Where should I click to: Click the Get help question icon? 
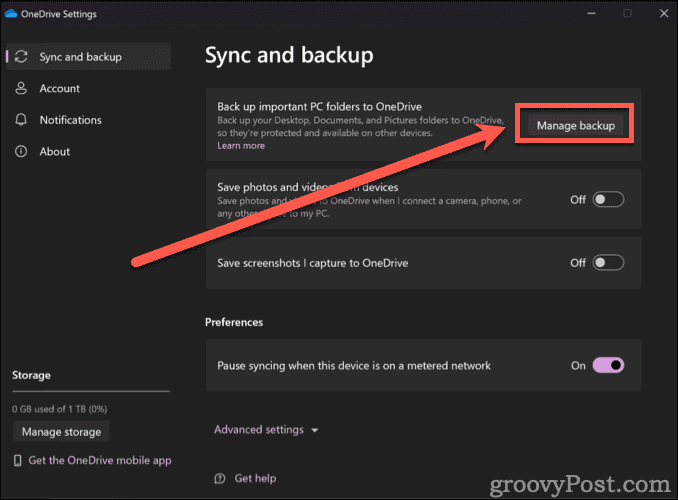[220, 478]
